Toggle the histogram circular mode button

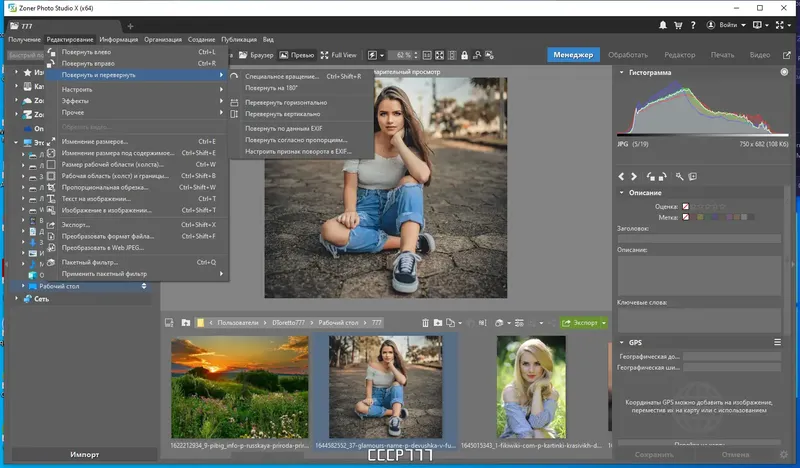tap(784, 73)
